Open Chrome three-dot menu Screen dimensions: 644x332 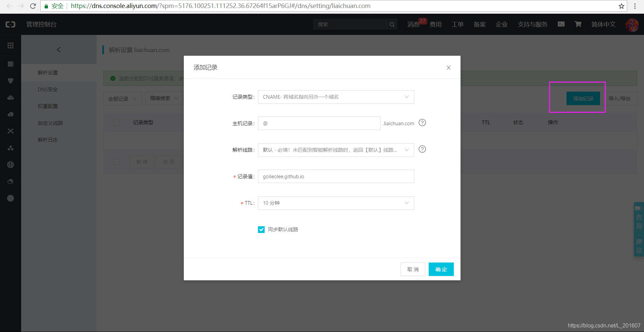[x=635, y=6]
